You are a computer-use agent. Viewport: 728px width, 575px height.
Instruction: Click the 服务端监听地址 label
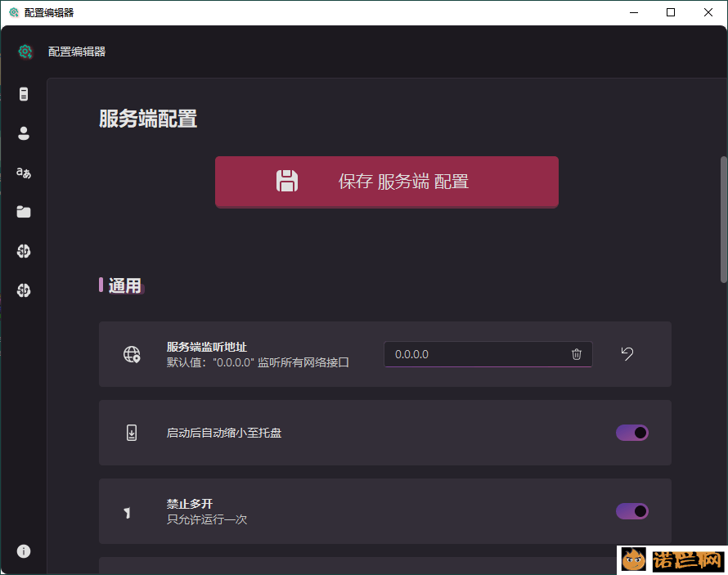(207, 347)
